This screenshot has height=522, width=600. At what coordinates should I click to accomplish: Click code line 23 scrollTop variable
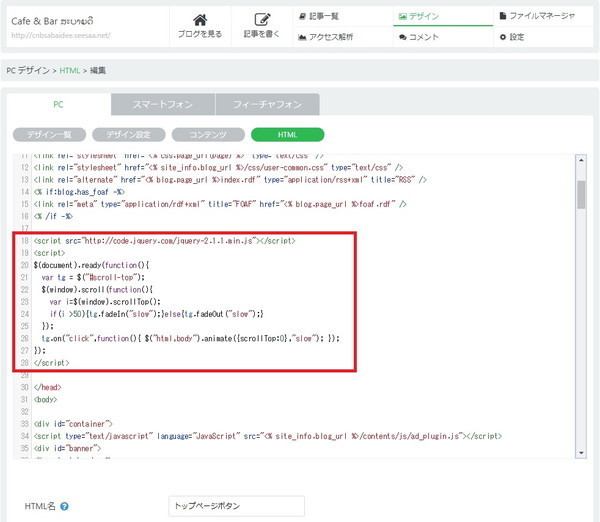(x=105, y=302)
